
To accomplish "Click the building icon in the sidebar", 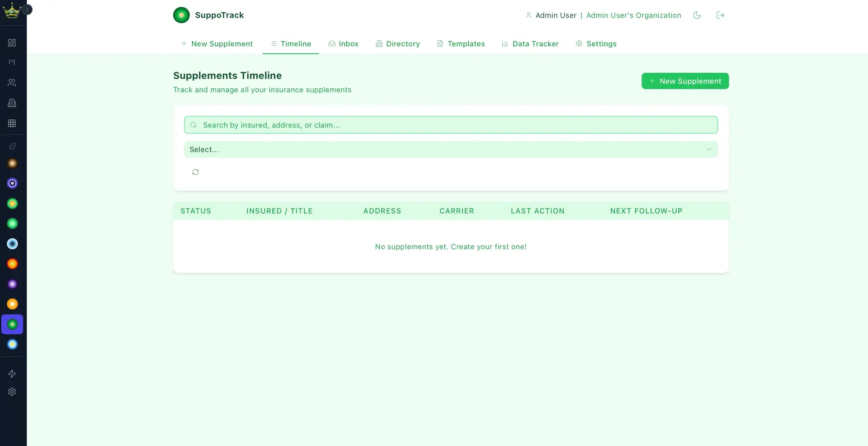I will tap(12, 103).
